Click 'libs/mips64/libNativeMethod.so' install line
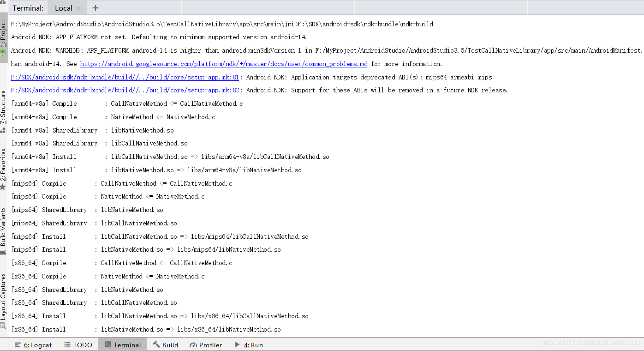The image size is (644, 351). point(146,249)
